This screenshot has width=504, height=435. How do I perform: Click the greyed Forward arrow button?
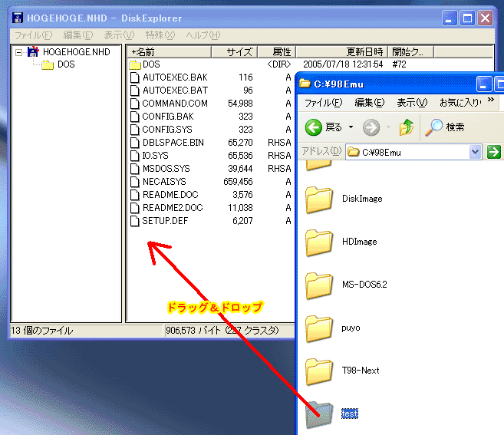click(x=371, y=127)
